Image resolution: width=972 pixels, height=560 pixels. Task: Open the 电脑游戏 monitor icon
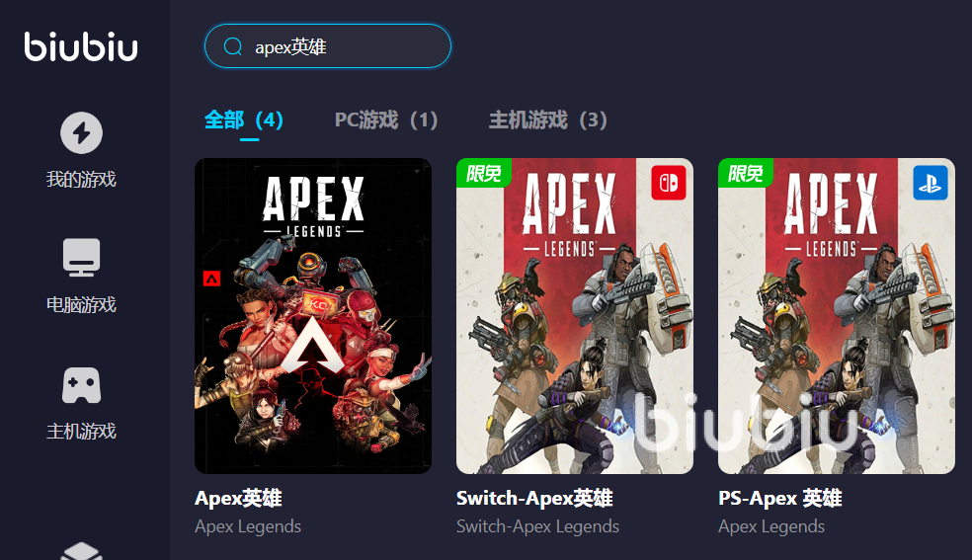tap(81, 257)
